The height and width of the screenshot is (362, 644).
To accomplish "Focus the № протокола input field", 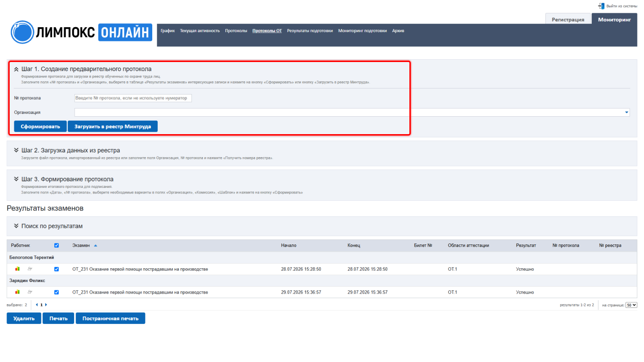I will (x=133, y=98).
